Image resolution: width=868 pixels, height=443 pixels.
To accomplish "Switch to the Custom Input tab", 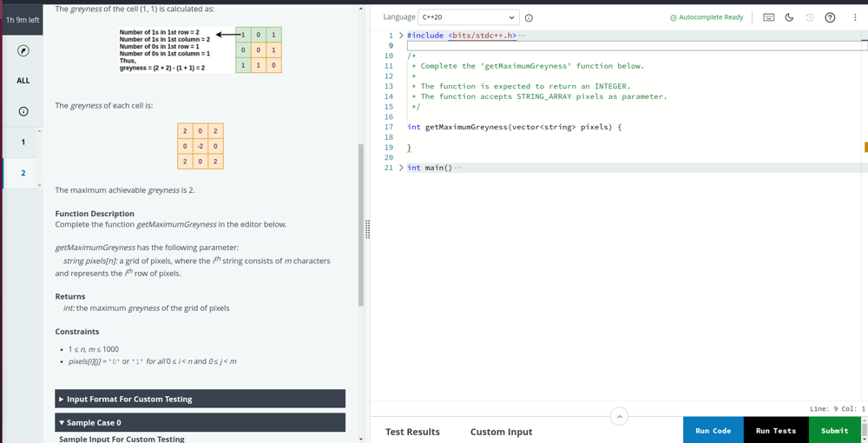I will (501, 432).
